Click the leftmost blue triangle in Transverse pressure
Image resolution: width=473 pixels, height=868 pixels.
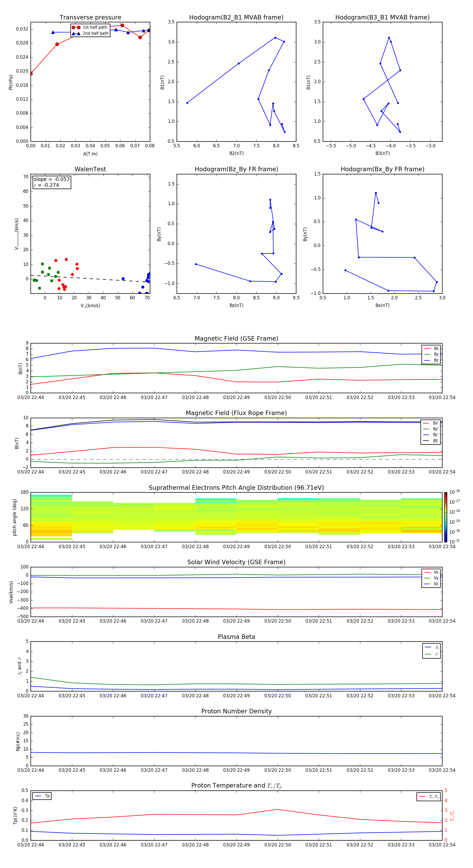point(53,32)
